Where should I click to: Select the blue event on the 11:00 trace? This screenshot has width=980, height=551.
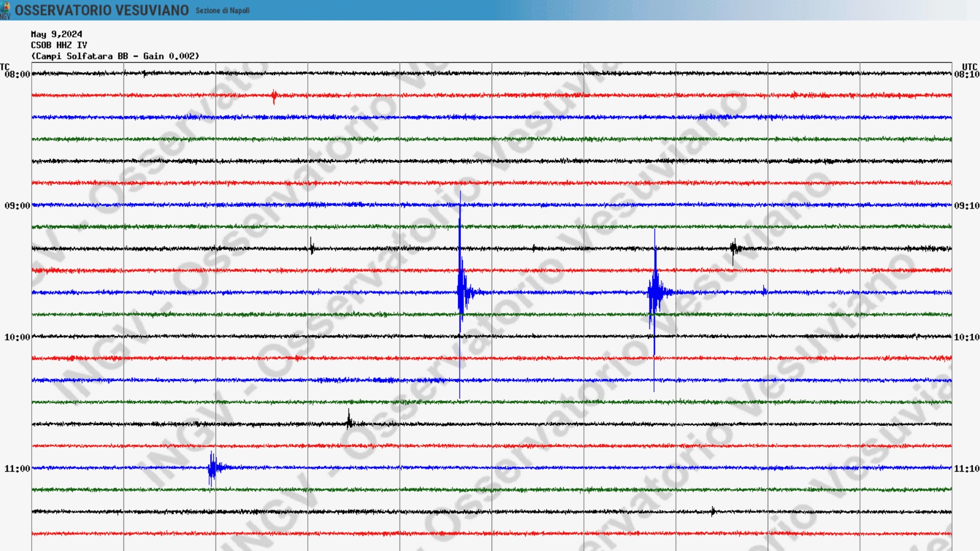point(212,468)
